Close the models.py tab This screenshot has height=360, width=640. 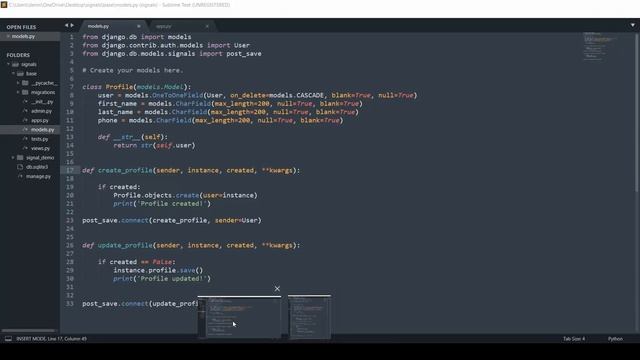pyautogui.click(x=139, y=26)
